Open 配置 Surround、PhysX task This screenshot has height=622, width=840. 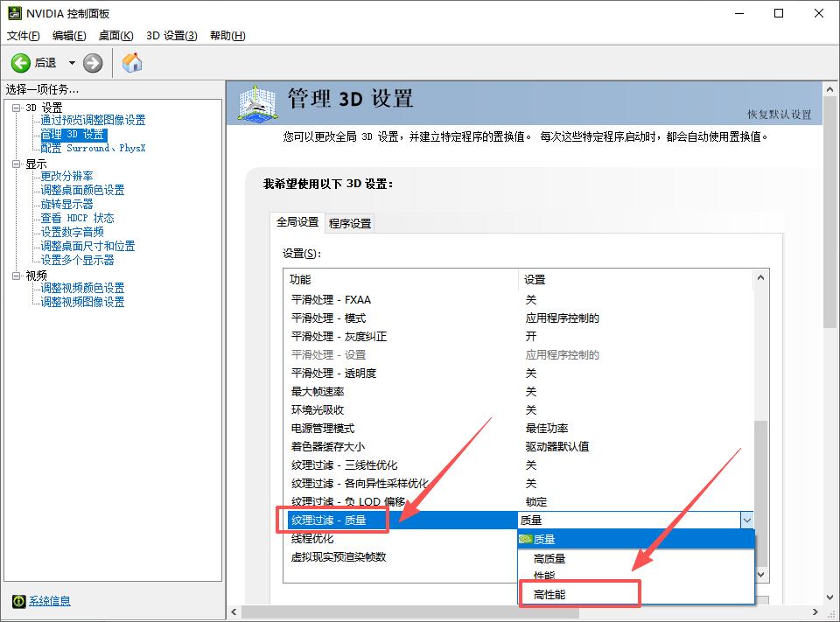pyautogui.click(x=94, y=148)
